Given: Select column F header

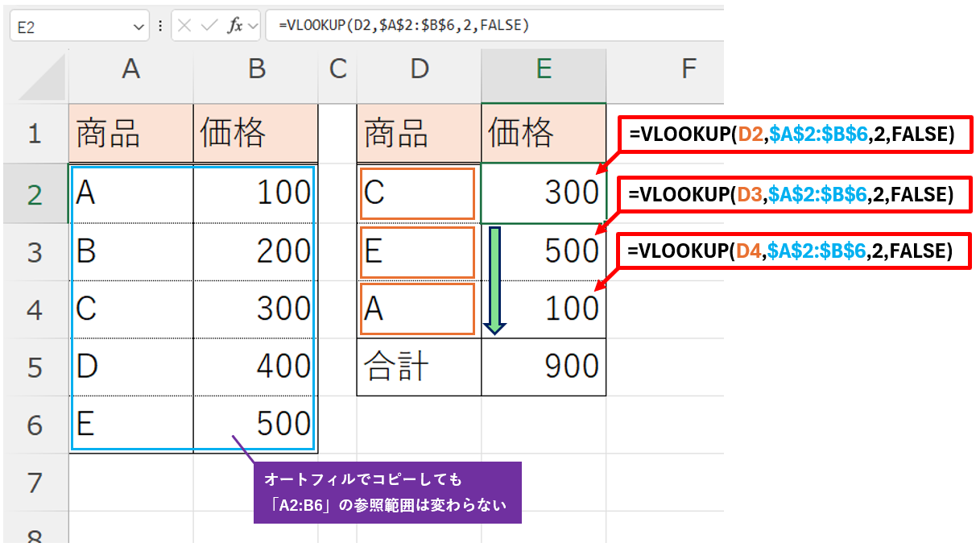Looking at the screenshot, I should pyautogui.click(x=687, y=69).
